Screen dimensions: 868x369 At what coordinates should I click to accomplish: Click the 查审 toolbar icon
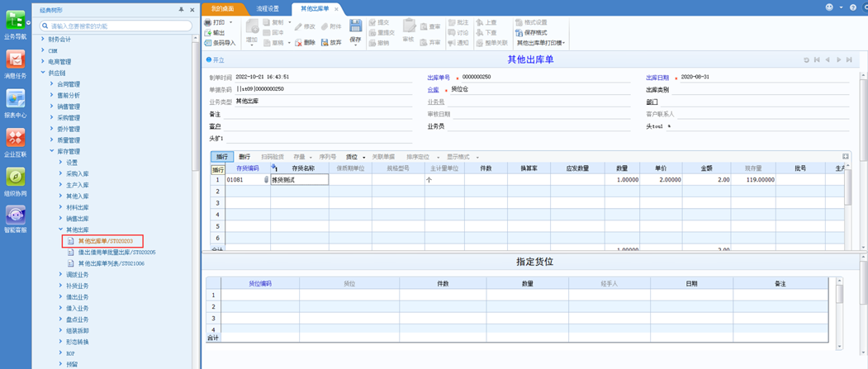click(424, 26)
